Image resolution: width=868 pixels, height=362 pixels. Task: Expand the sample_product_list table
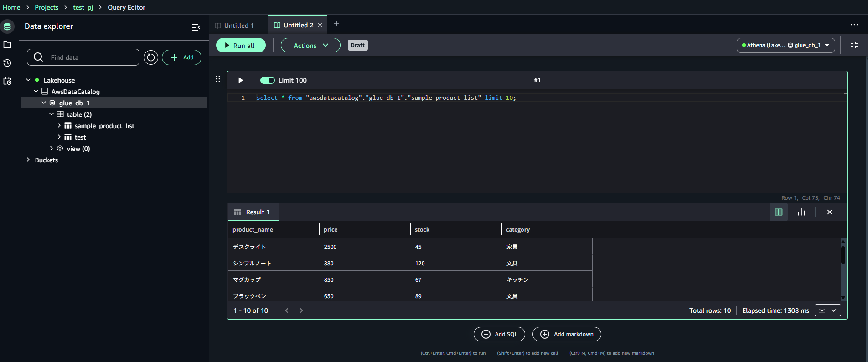tap(59, 125)
